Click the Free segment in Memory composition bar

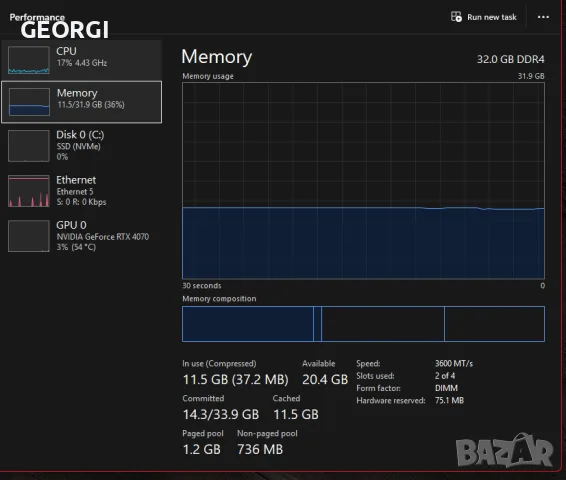[x=495, y=324]
